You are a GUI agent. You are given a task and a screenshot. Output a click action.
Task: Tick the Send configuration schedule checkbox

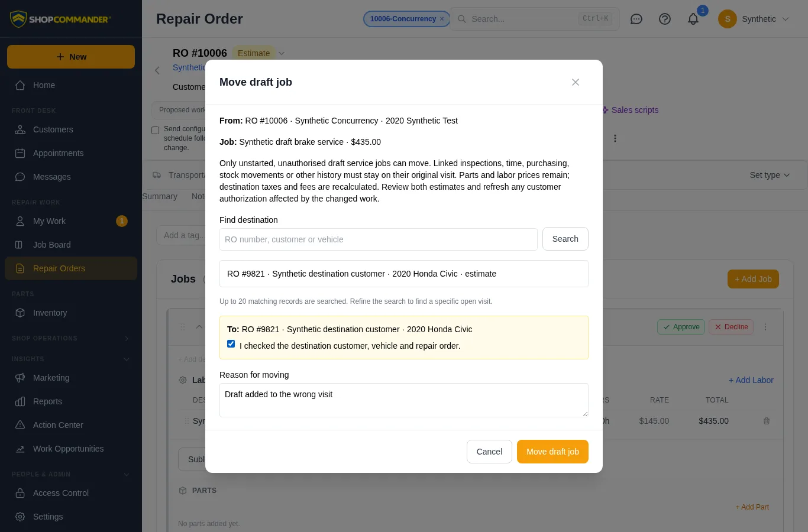tap(156, 130)
